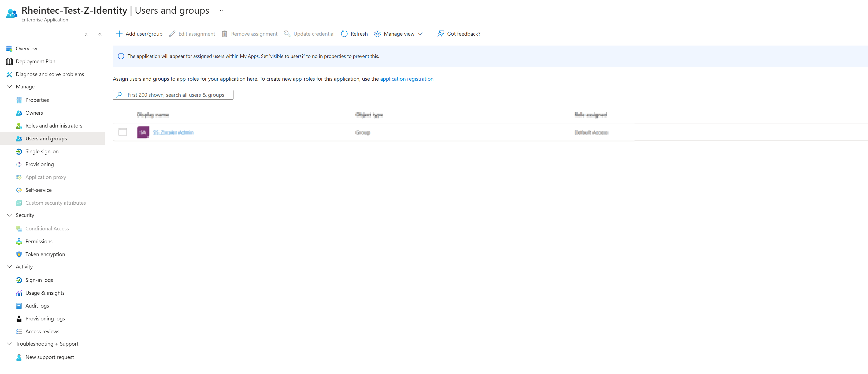
Task: Select Roles and administrators menu item
Action: click(54, 126)
